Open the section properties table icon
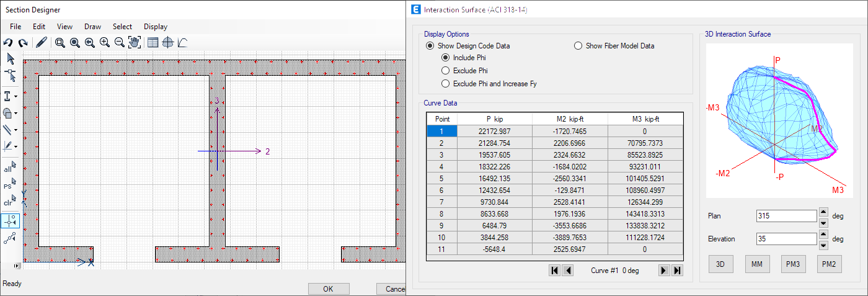 point(153,43)
